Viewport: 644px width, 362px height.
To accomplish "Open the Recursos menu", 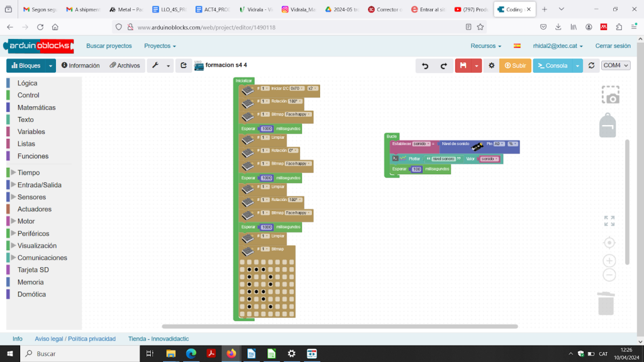I will tap(486, 46).
